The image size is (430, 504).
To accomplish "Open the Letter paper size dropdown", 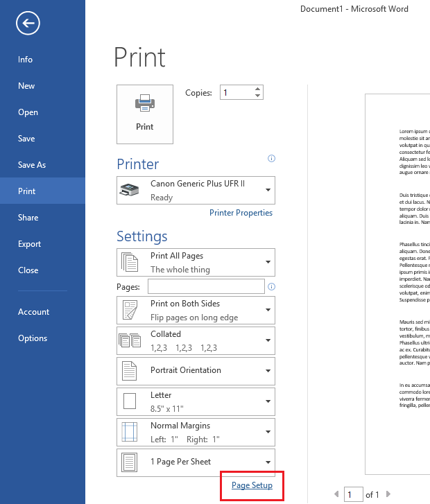I will 196,401.
